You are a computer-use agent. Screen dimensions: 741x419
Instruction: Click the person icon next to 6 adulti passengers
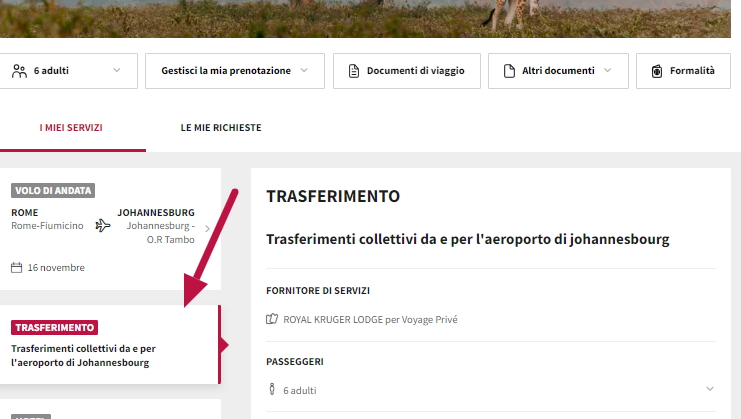272,389
